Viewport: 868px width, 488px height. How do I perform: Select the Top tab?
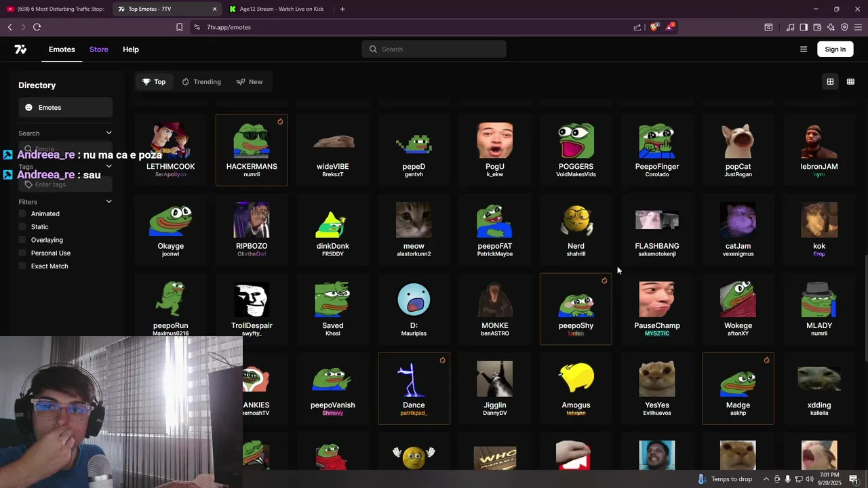click(x=154, y=82)
